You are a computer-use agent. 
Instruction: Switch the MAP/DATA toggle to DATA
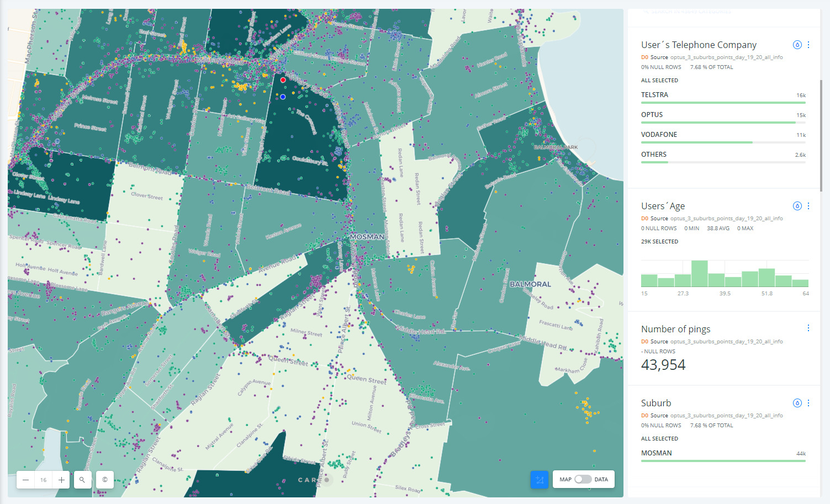click(582, 479)
